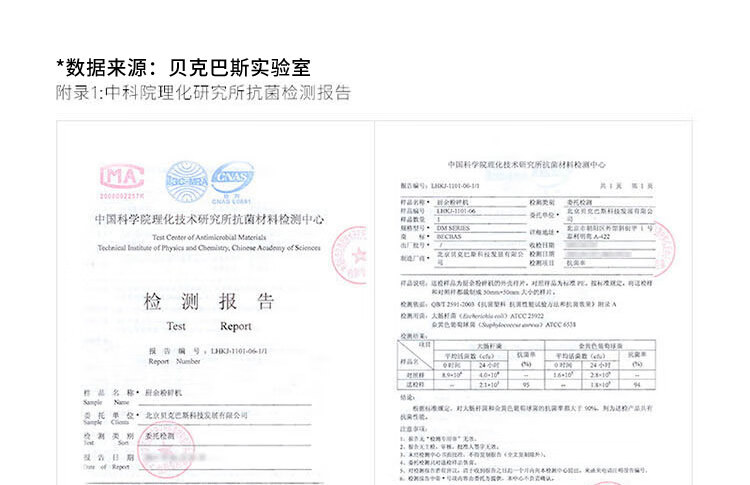This screenshot has height=485, width=750.
Task: Click 'Technical Institute of Physics and Chemistry' line
Action: tap(209, 248)
